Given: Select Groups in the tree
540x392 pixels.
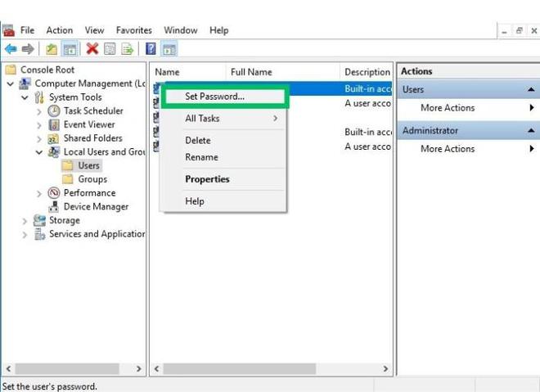Looking at the screenshot, I should tap(92, 179).
